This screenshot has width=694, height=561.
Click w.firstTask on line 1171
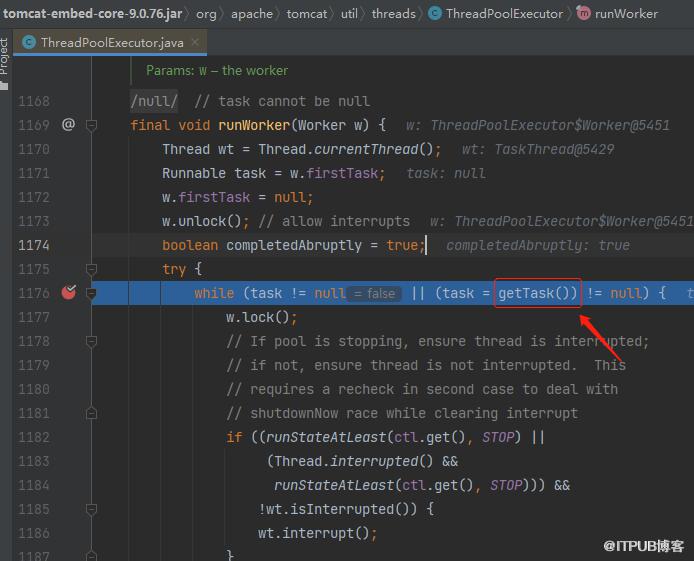tap(334, 173)
